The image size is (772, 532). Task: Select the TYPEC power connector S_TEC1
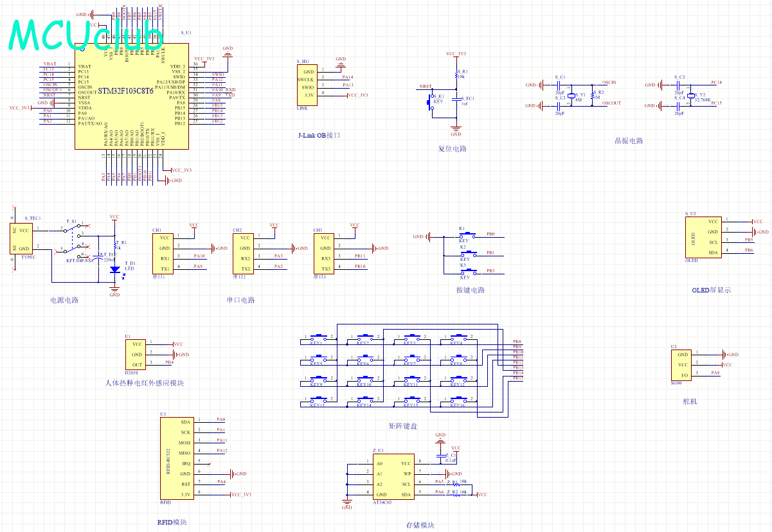pos(24,238)
